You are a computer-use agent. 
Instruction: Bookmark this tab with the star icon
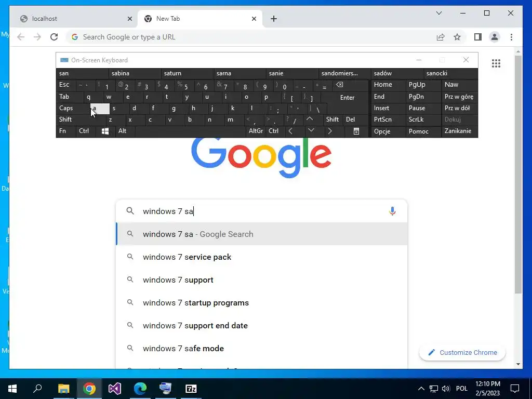pos(457,37)
